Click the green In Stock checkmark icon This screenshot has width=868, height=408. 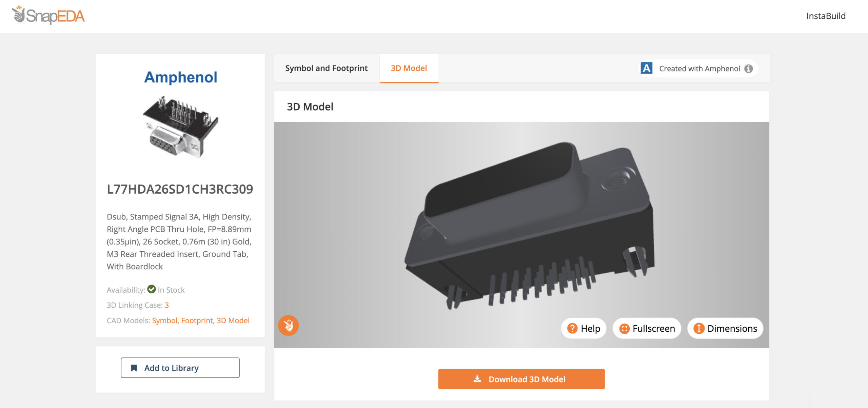tap(152, 289)
